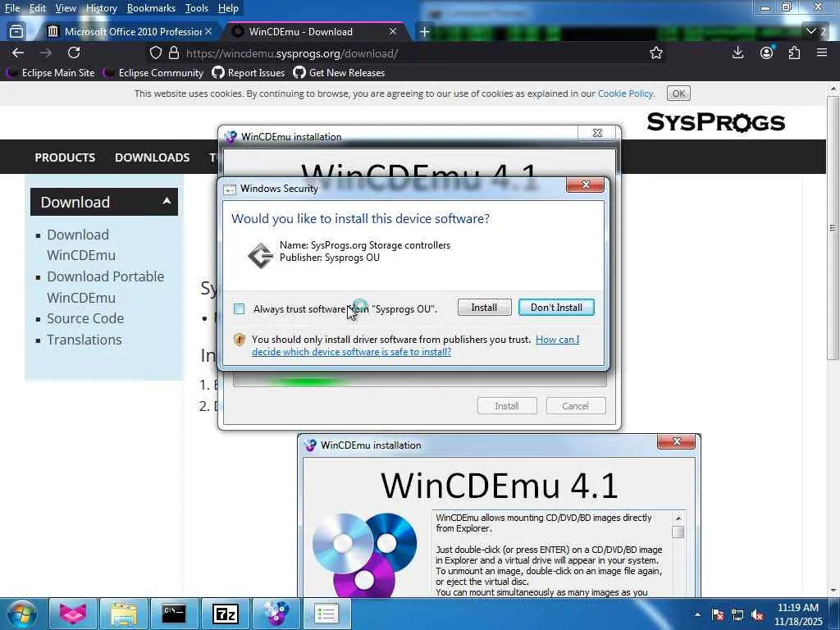
Task: Show hidden system tray icons
Action: (697, 614)
